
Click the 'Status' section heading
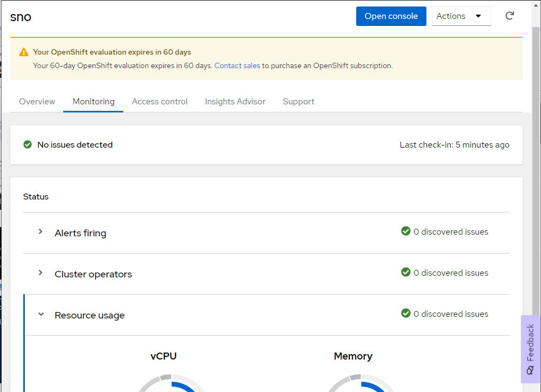point(36,197)
